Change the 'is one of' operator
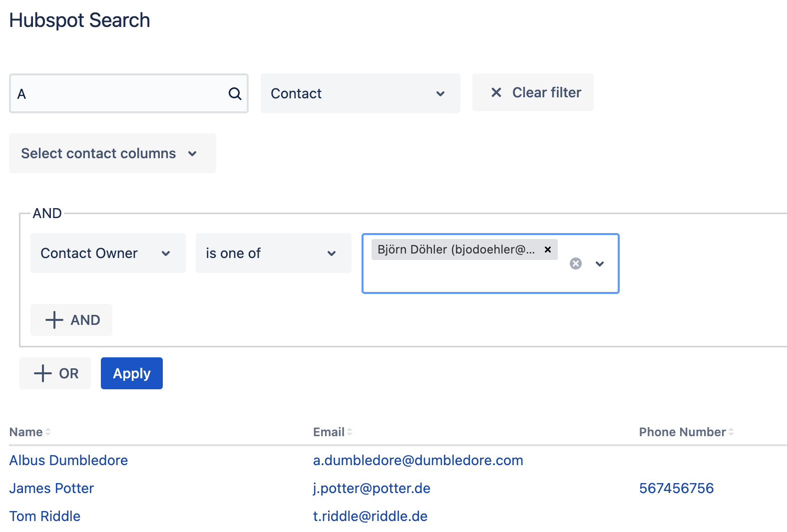The height and width of the screenshot is (532, 787). click(273, 254)
